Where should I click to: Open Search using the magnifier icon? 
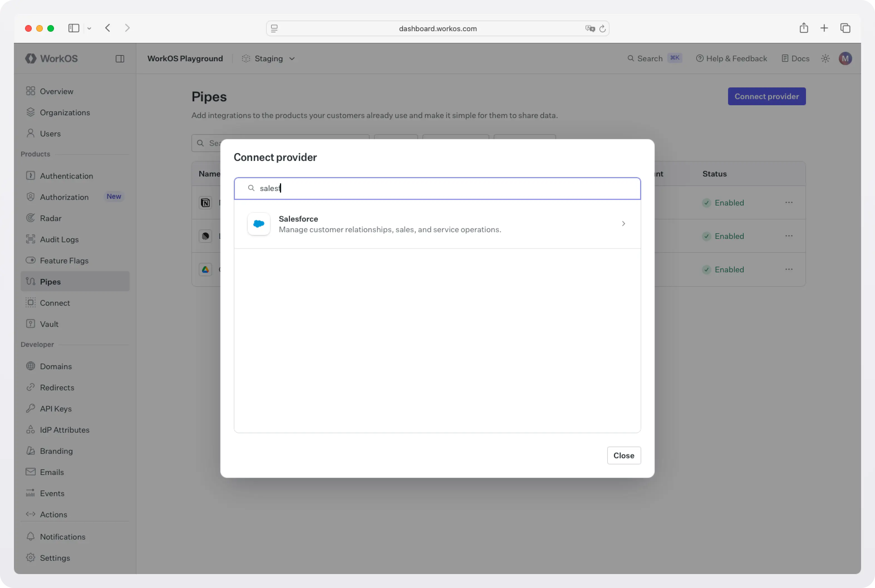[x=631, y=58]
